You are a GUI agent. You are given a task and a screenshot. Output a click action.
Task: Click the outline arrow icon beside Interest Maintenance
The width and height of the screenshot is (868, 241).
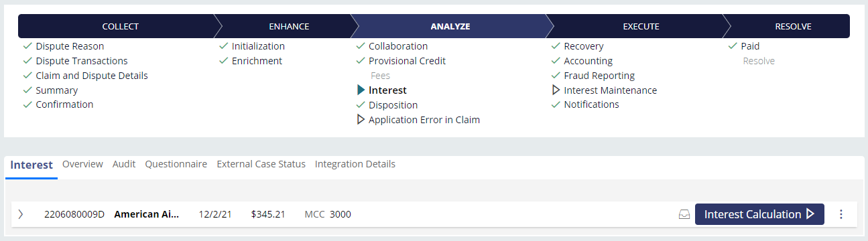pos(555,90)
